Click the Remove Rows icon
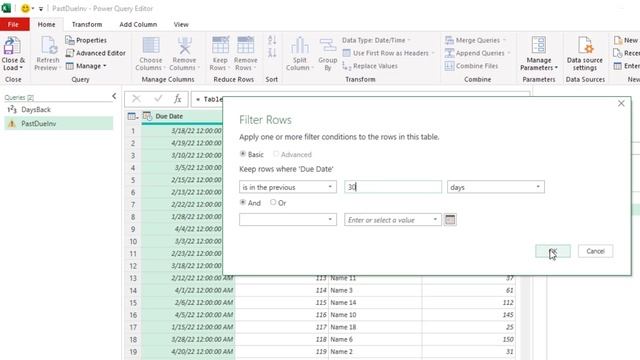This screenshot has width=640, height=360. click(246, 45)
